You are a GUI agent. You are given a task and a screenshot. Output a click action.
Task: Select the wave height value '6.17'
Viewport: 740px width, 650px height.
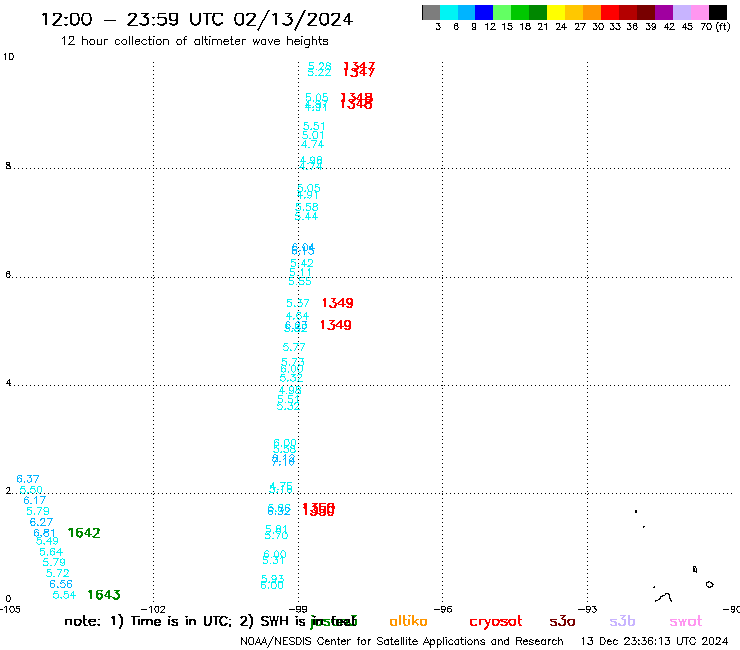point(35,500)
